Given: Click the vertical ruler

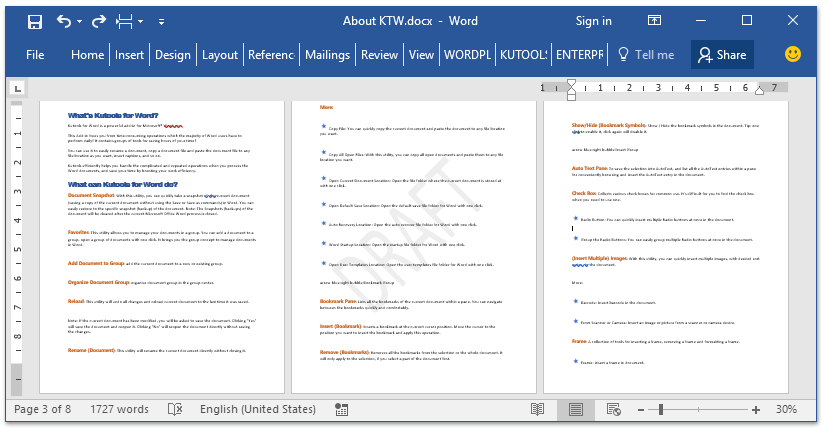Looking at the screenshot, I should (x=17, y=247).
